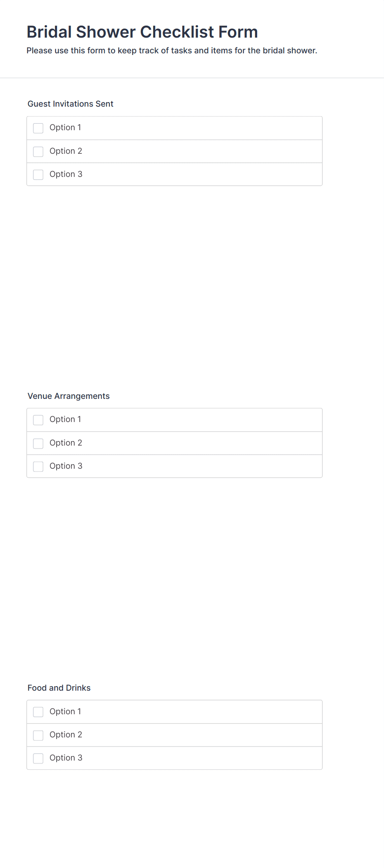Click the 'Option 2' label text in Venue Arrangements
The image size is (384, 868).
[x=66, y=443]
